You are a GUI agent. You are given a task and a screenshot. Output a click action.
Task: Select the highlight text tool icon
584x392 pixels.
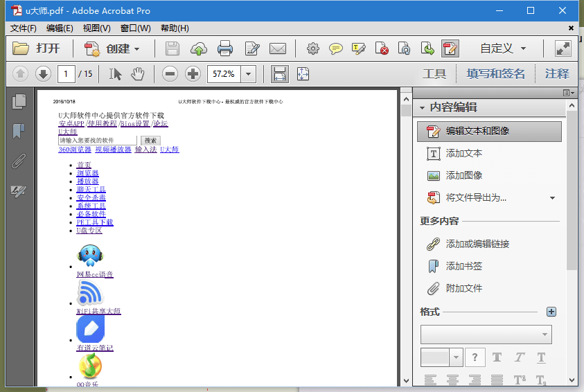click(358, 48)
